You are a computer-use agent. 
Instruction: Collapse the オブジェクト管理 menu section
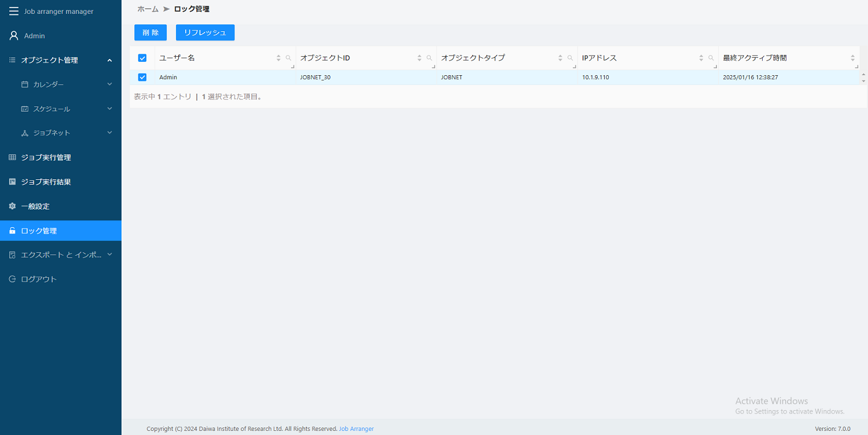click(109, 60)
